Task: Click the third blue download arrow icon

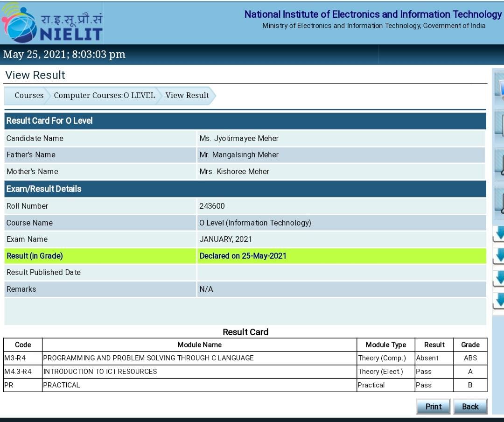Action: 499,278
